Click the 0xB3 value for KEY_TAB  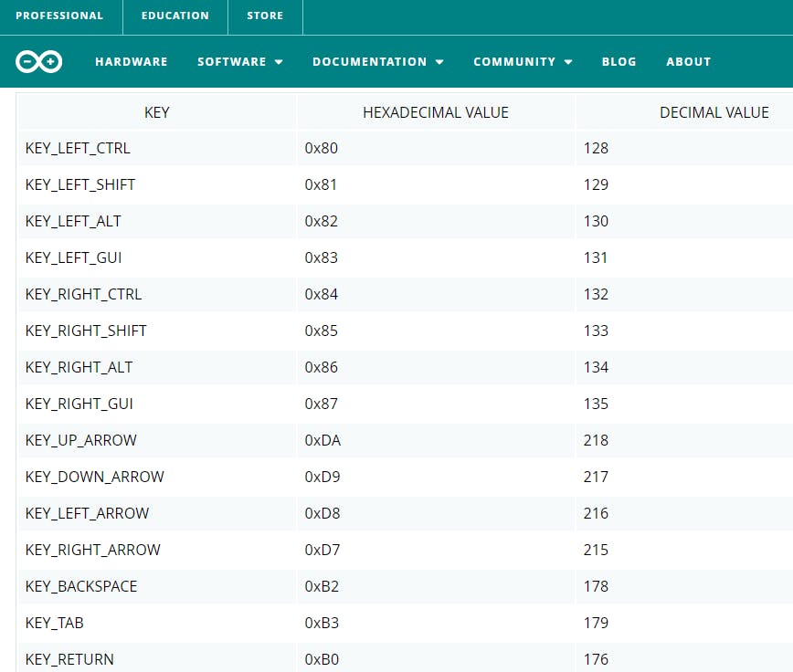(x=322, y=623)
